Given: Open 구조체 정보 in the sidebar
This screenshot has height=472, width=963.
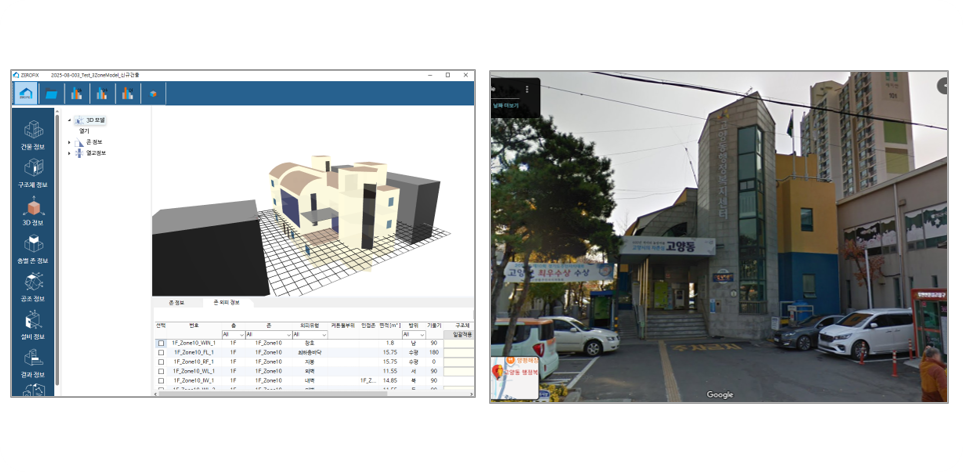Looking at the screenshot, I should click(x=33, y=173).
